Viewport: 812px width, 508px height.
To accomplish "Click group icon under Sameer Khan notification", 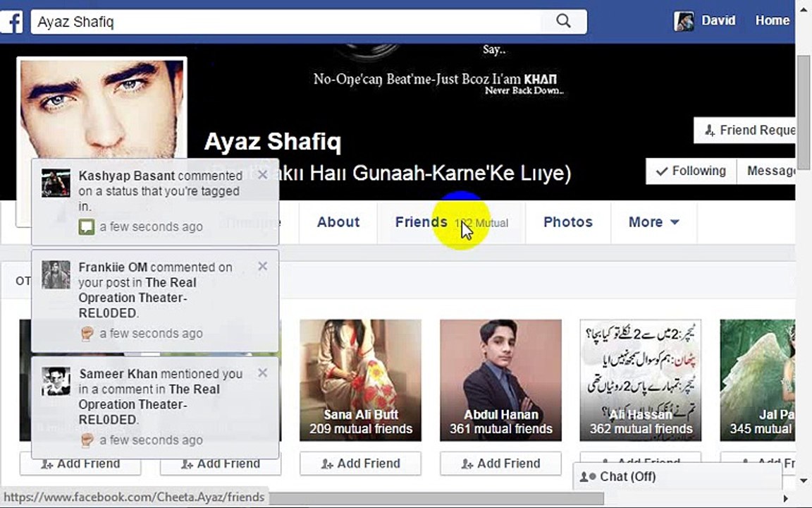I will [87, 440].
